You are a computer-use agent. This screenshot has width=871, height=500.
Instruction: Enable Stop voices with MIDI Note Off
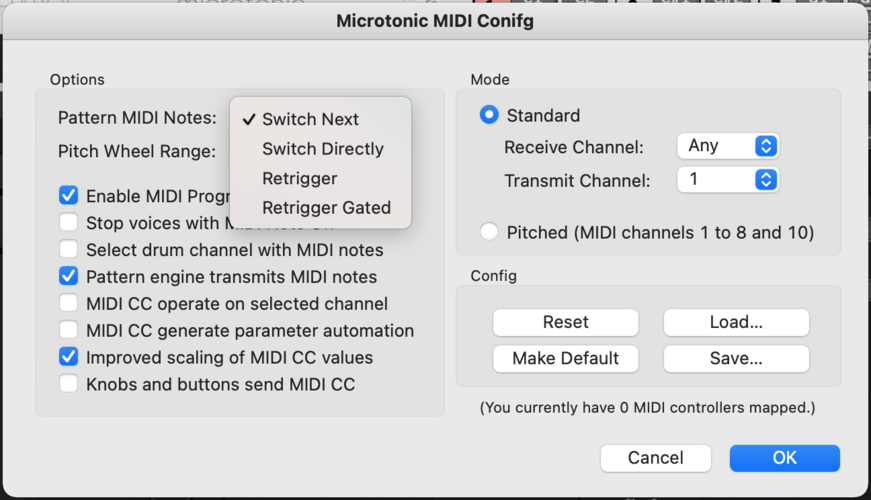pyautogui.click(x=69, y=222)
